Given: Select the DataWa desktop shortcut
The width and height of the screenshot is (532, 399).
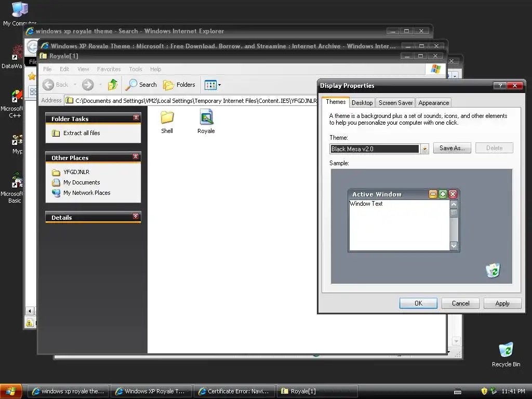Looking at the screenshot, I should [x=12, y=57].
